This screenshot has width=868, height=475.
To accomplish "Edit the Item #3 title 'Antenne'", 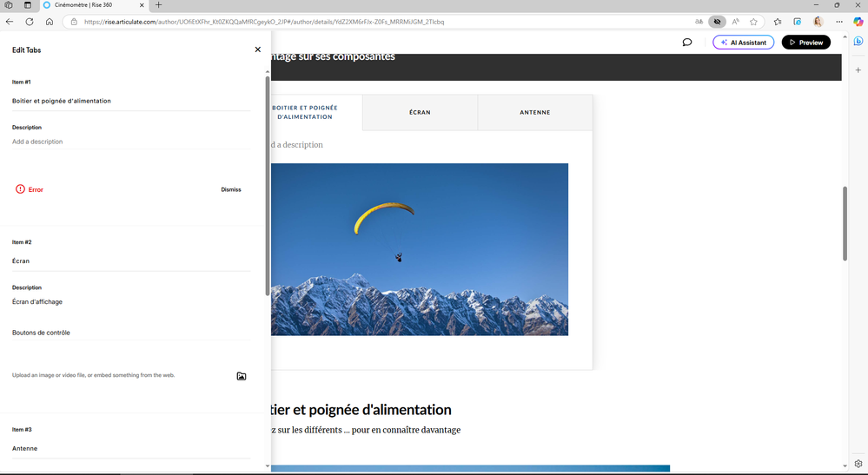I will click(x=131, y=448).
